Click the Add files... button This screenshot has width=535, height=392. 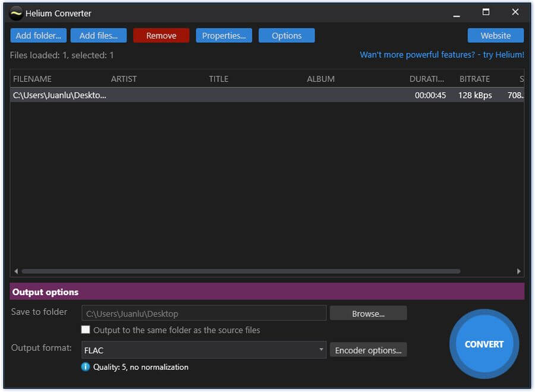click(x=99, y=36)
